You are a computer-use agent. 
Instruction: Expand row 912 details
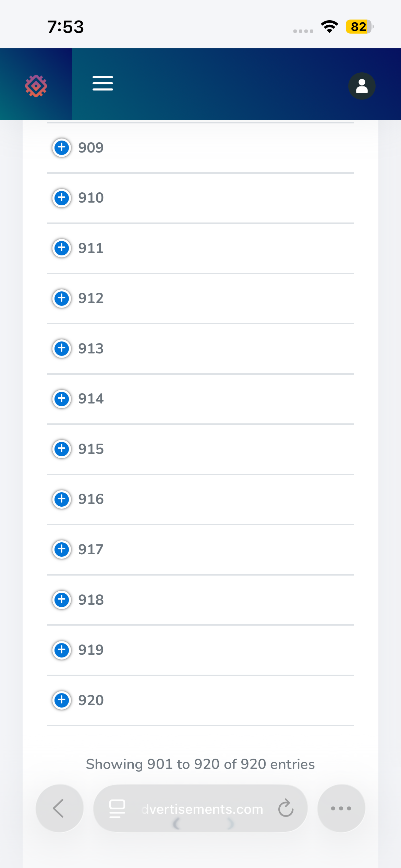point(62,298)
